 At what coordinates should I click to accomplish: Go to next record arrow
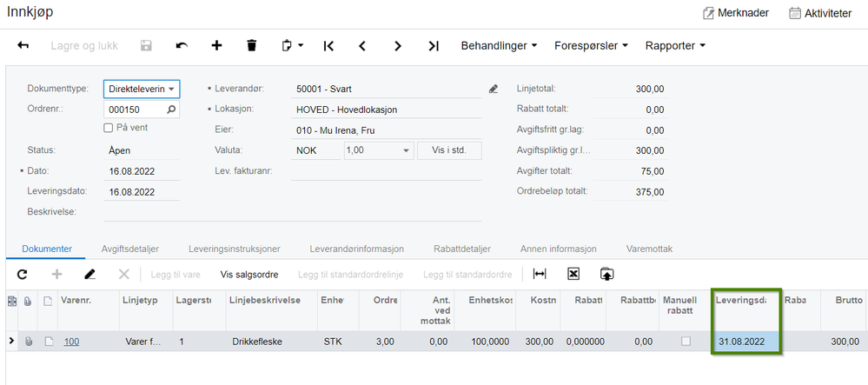coord(397,46)
